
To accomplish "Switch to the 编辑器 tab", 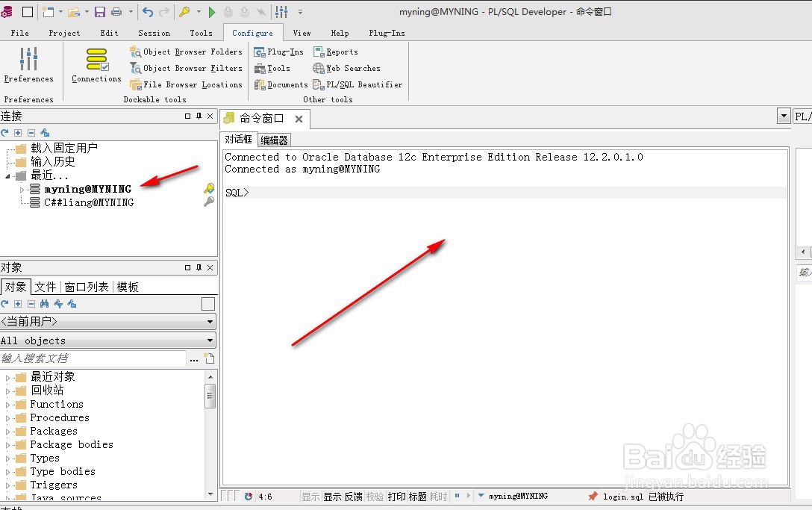I will pos(274,140).
